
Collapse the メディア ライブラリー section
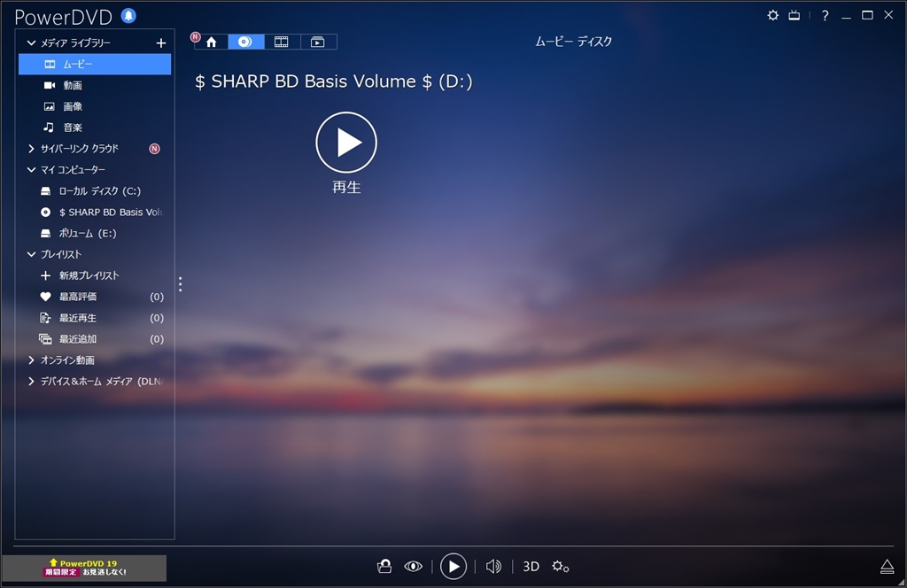[31, 43]
